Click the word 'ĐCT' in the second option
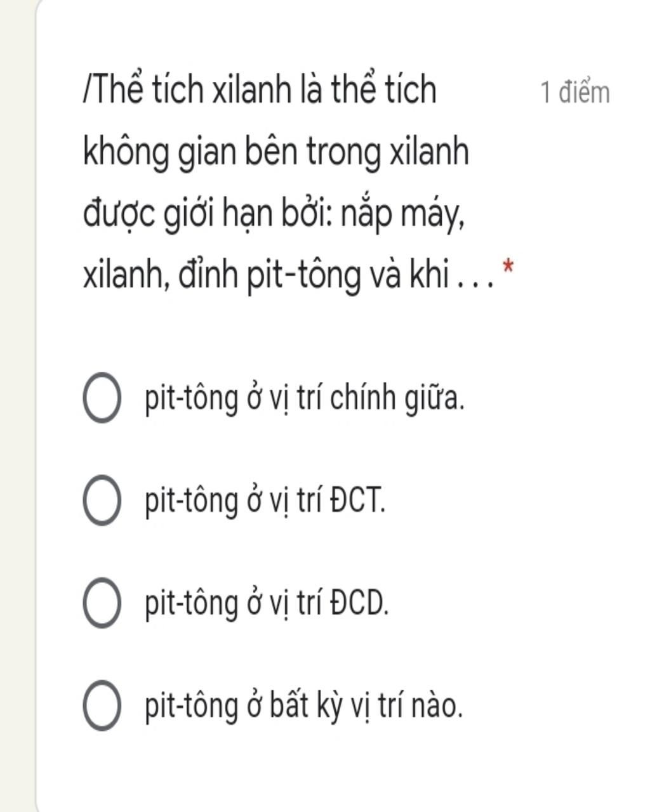This screenshot has width=650, height=812. coord(357,501)
